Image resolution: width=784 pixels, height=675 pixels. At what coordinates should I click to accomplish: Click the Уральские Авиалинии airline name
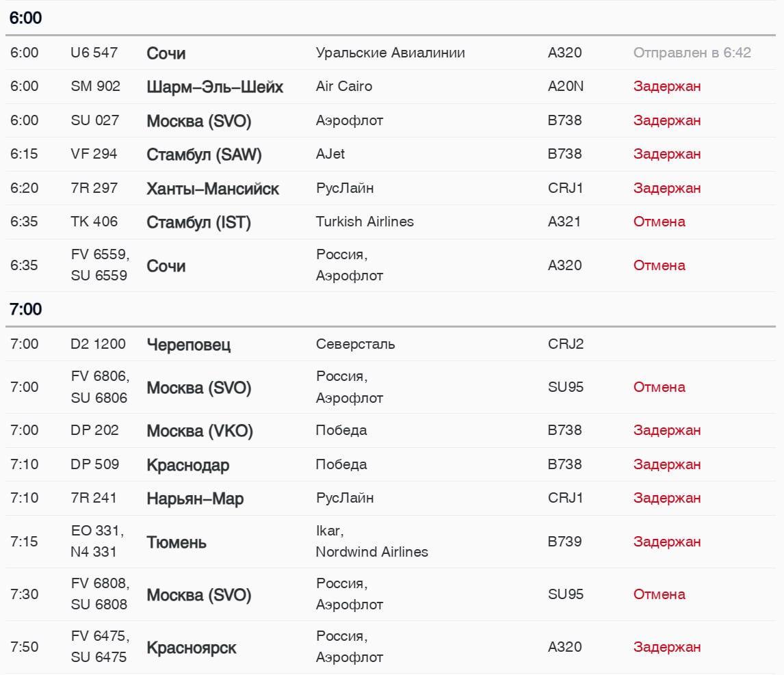(x=390, y=53)
